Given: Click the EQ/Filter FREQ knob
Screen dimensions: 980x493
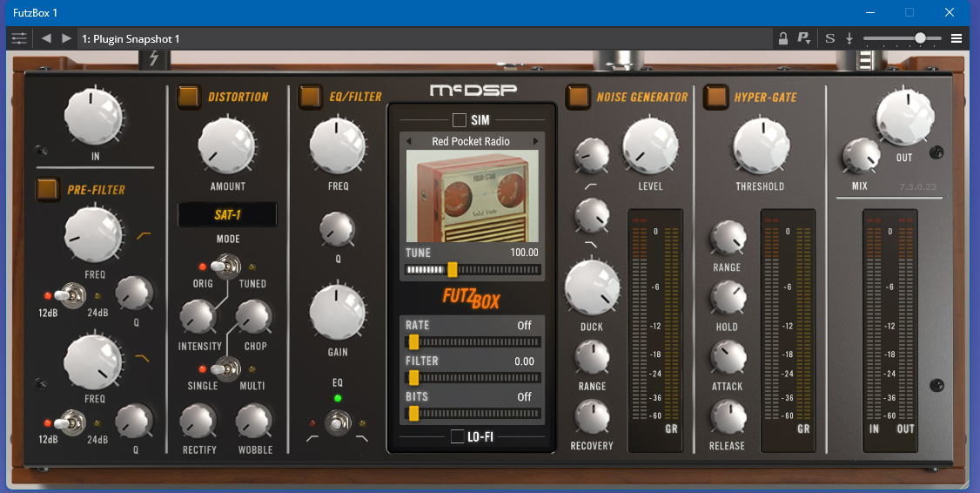Looking at the screenshot, I should click(x=338, y=145).
